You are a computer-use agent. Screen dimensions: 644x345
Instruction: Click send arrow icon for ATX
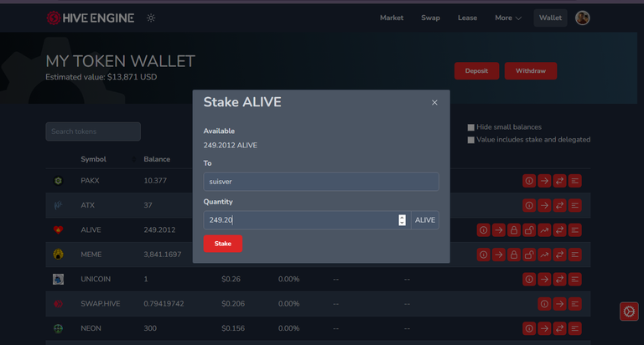pyautogui.click(x=544, y=205)
